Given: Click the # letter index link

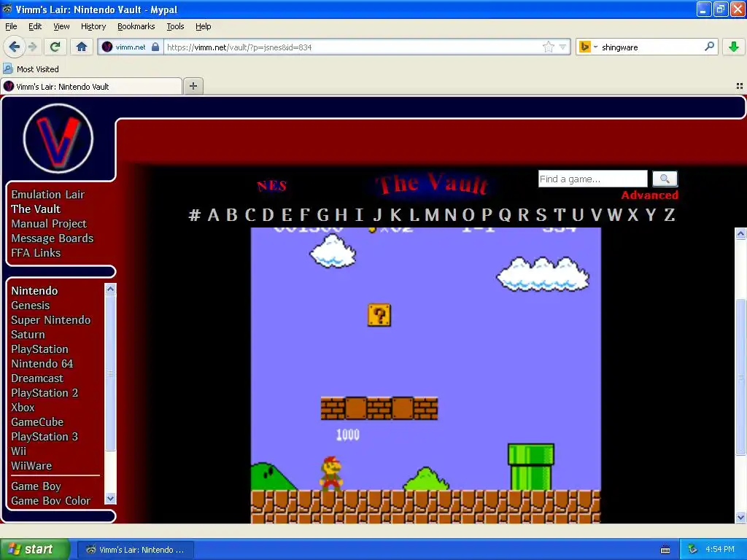Looking at the screenshot, I should tap(194, 215).
